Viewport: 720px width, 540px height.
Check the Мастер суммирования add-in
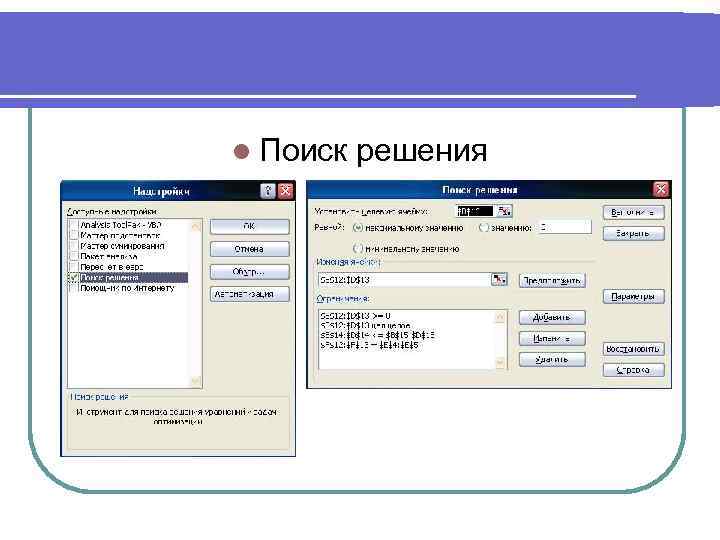click(x=73, y=246)
